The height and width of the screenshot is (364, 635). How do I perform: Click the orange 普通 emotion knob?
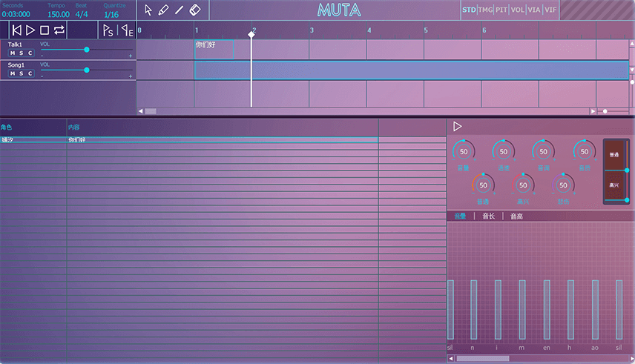483,185
